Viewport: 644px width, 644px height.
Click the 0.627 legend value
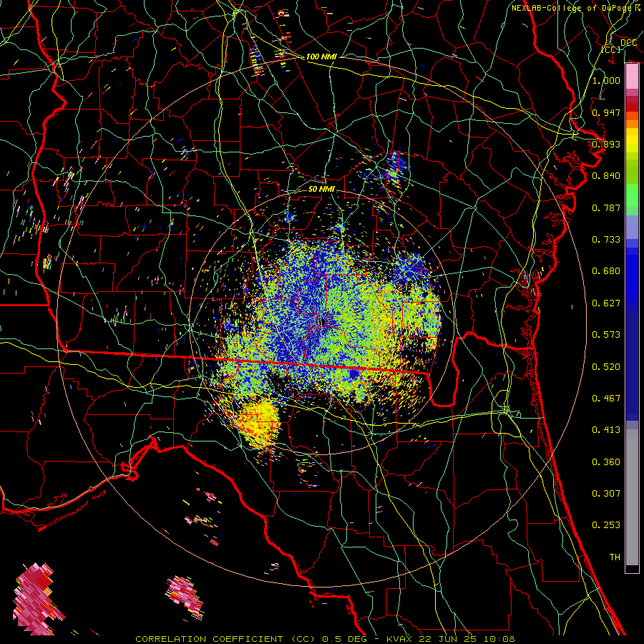point(606,303)
